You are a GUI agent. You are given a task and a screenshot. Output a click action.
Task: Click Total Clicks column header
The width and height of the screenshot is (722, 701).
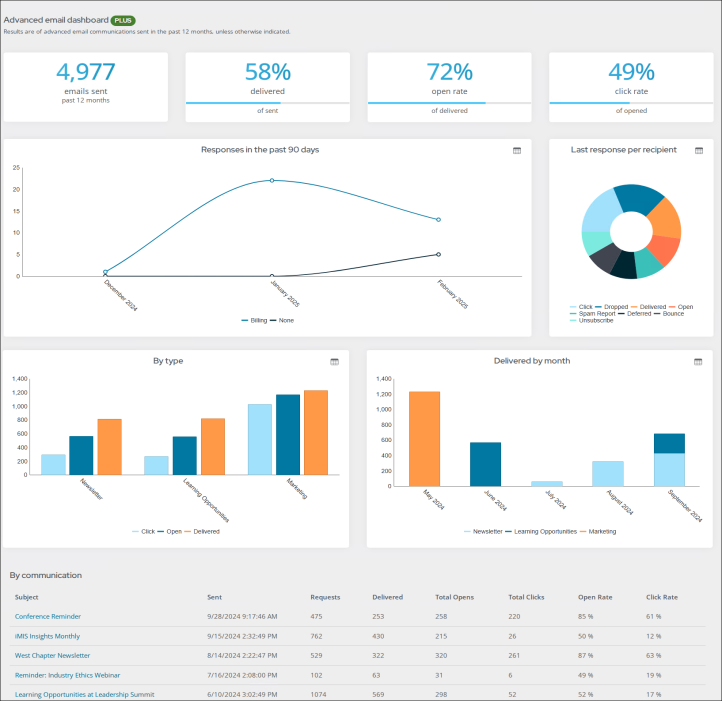coord(526,597)
